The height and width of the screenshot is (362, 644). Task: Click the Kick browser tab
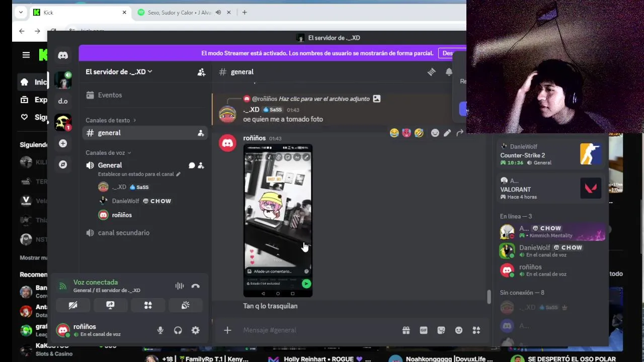pos(80,13)
